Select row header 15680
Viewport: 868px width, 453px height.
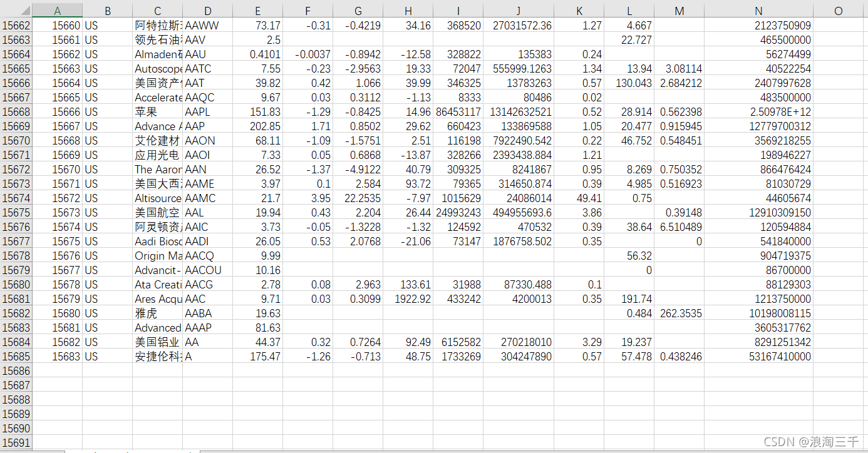(16, 285)
